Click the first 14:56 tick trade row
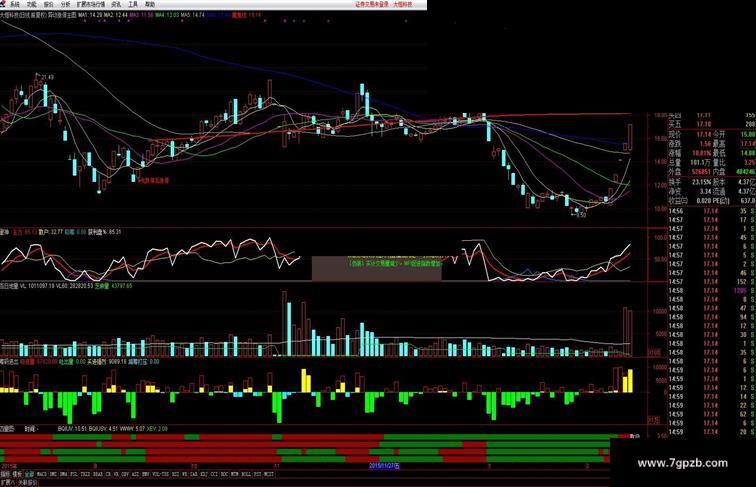This screenshot has height=487, width=756. click(711, 211)
